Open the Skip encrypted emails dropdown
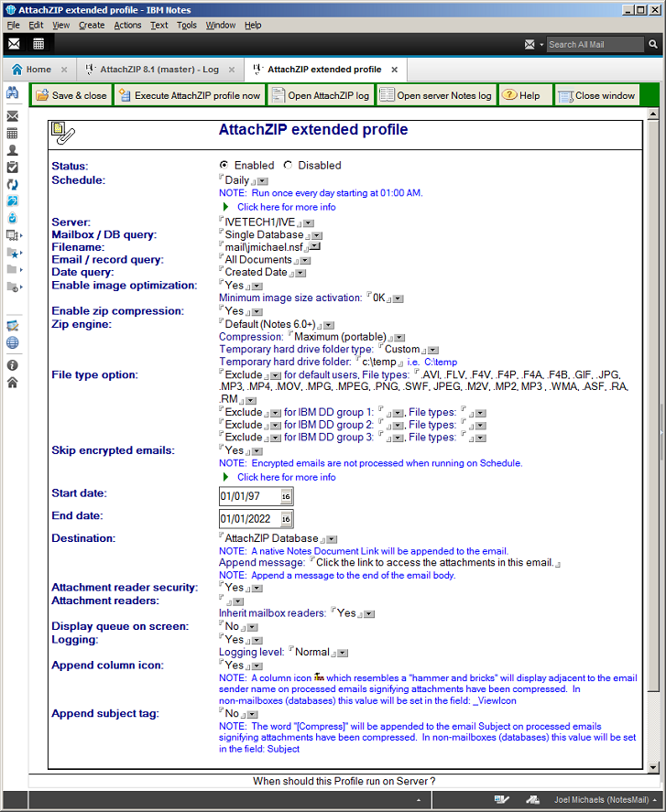666x812 pixels. point(257,451)
